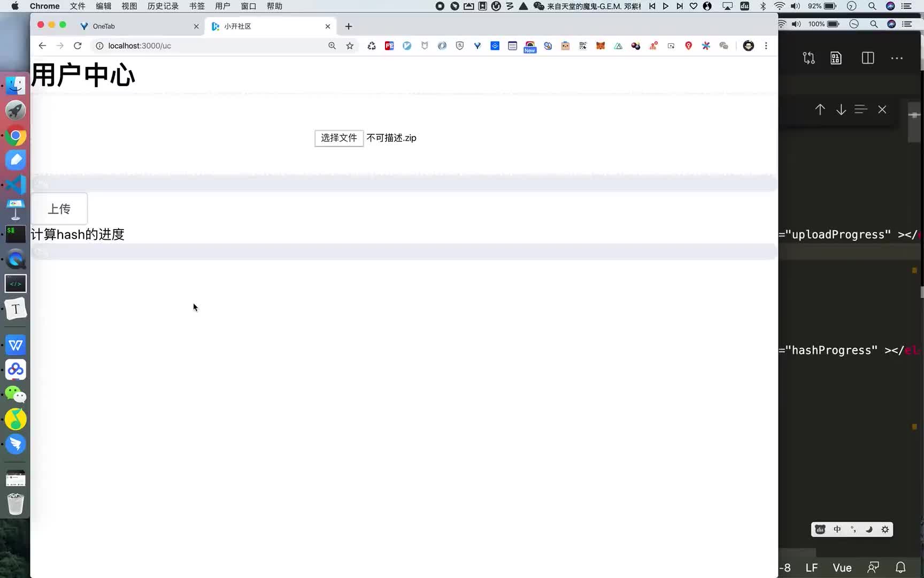
Task: Click the Nuxt triangle extension icon
Action: [618, 46]
